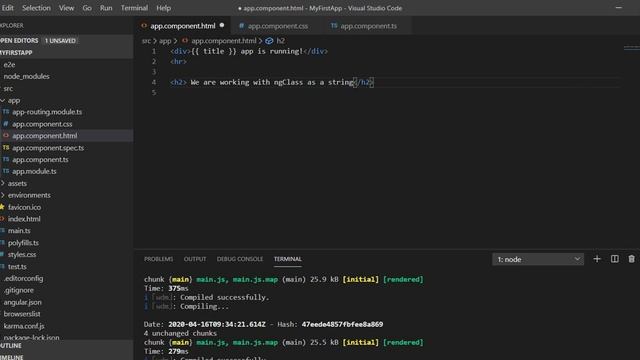Click app.component.html in the breadcrumb
Screen dimensions: 640x360
coord(224,41)
